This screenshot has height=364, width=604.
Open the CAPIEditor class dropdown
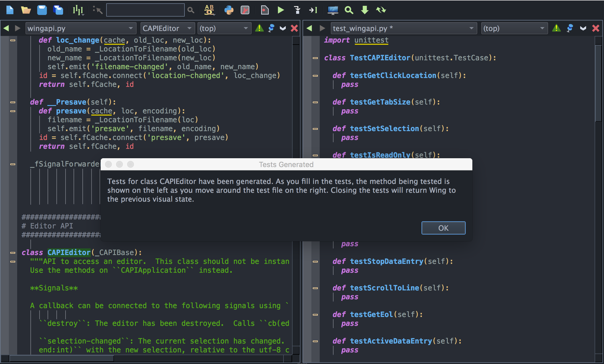[x=167, y=28]
